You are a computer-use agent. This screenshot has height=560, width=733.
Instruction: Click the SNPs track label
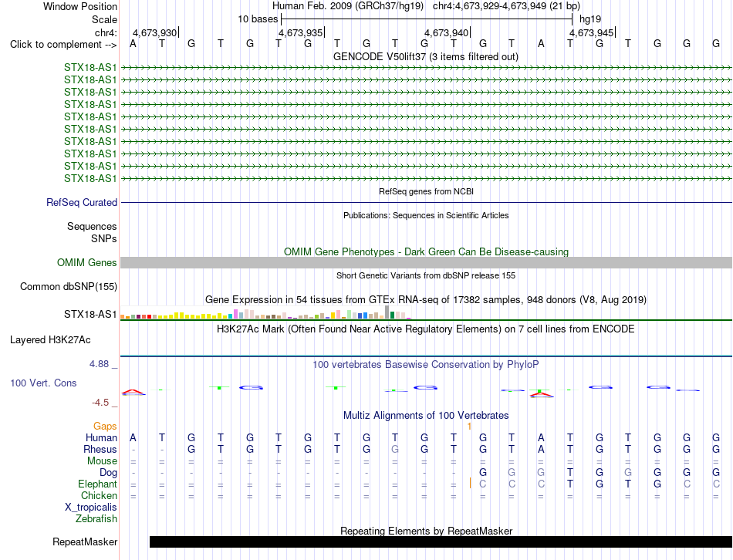pyautogui.click(x=104, y=238)
